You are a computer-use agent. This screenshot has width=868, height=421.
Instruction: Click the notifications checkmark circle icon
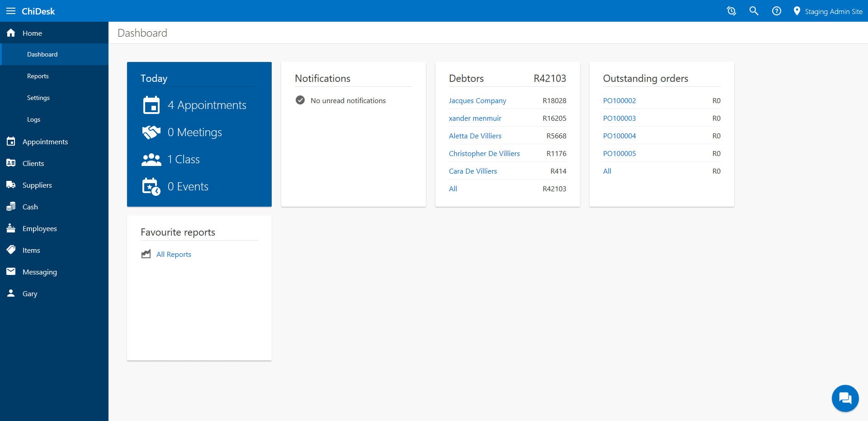[x=300, y=100]
